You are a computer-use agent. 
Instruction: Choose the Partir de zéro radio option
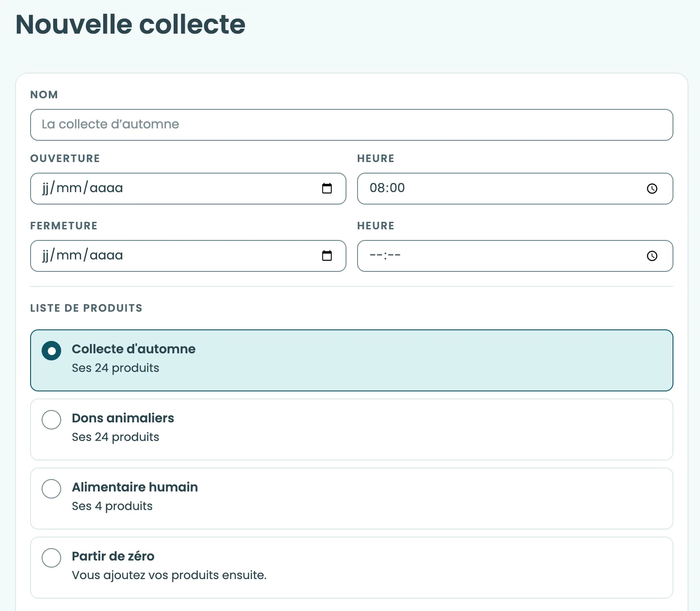(51, 558)
